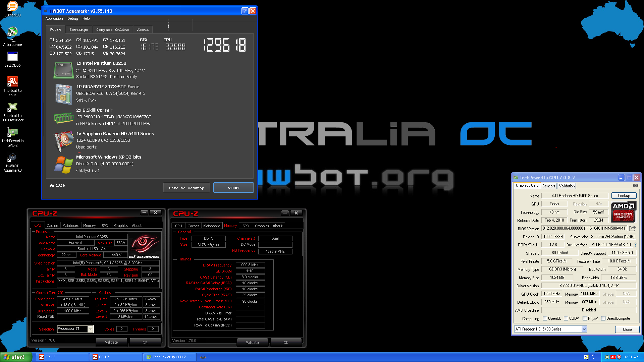Enable the DirectCompute checkbox in GPU-Z
The image size is (644, 362).
603,318
